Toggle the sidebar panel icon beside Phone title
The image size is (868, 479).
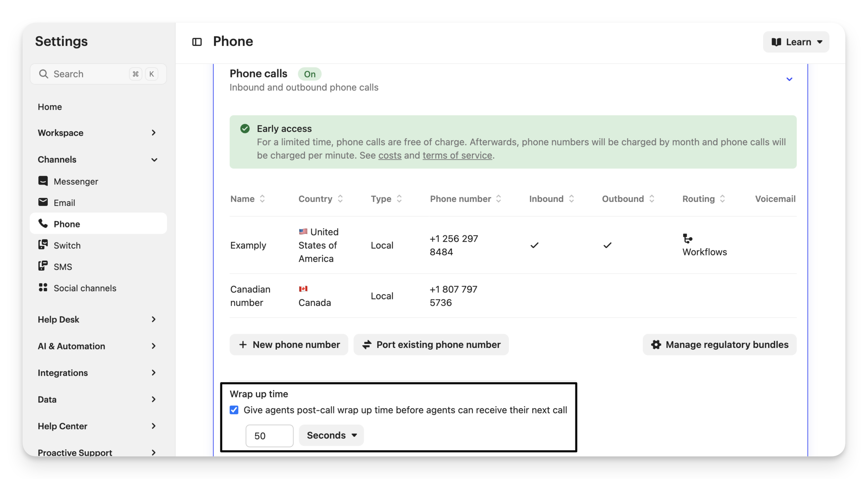[x=197, y=42]
